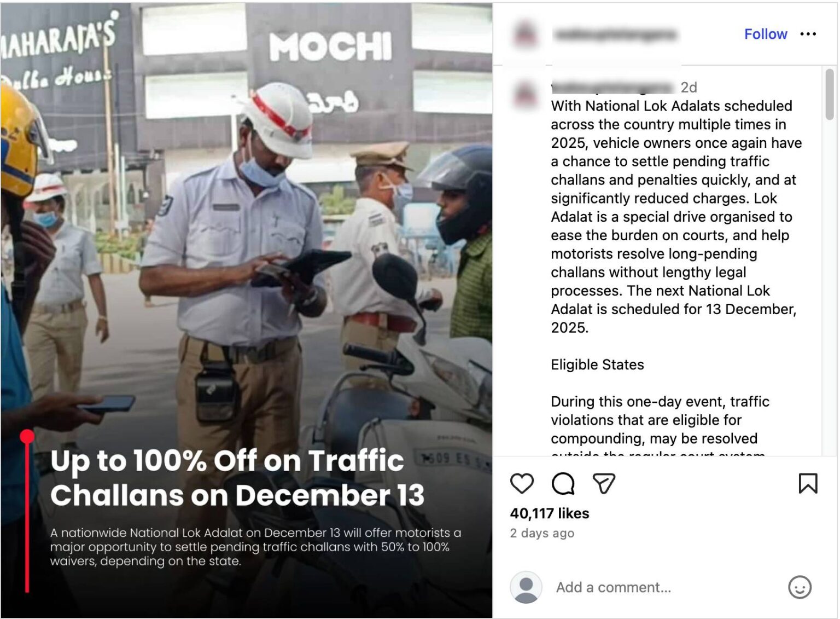The image size is (840, 619).
Task: Click the Up to 100% Off headline
Action: [237, 478]
